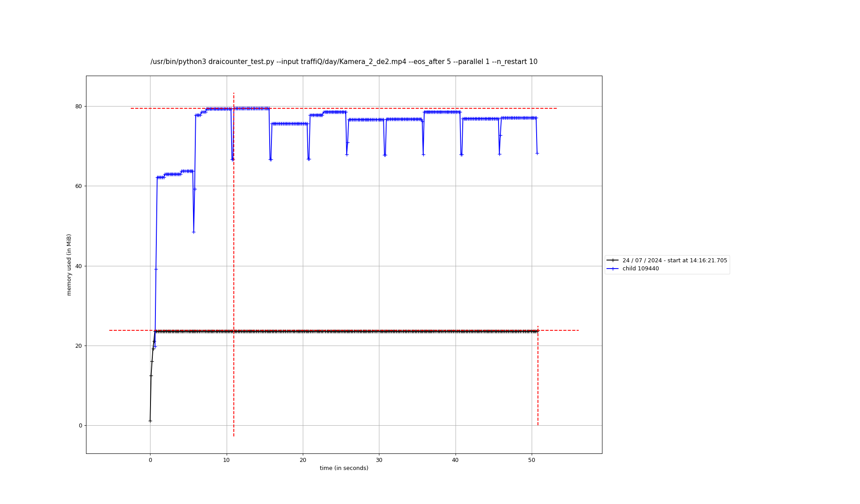860x504 pixels.
Task: Click x-axis tick label 30
Action: point(379,460)
